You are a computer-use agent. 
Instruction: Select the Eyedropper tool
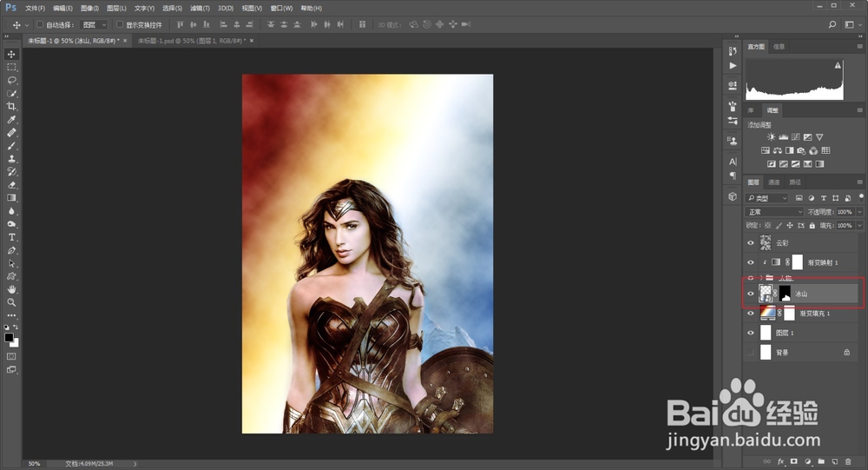(x=11, y=120)
